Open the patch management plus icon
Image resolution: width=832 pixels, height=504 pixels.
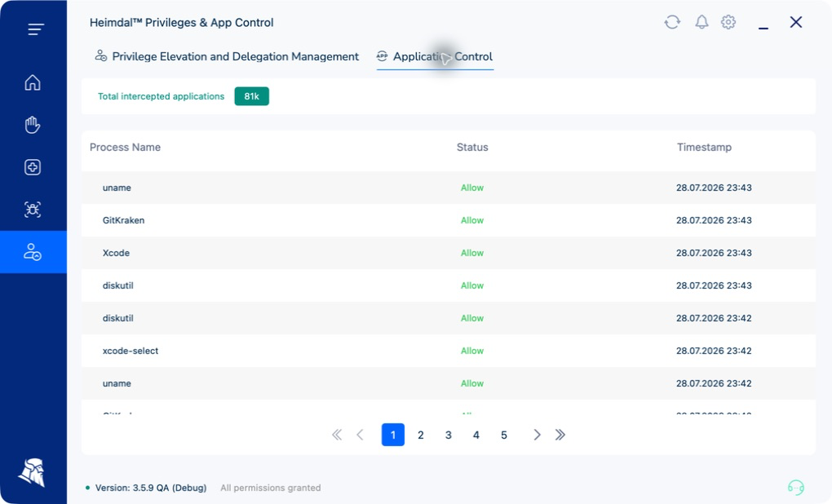[33, 167]
